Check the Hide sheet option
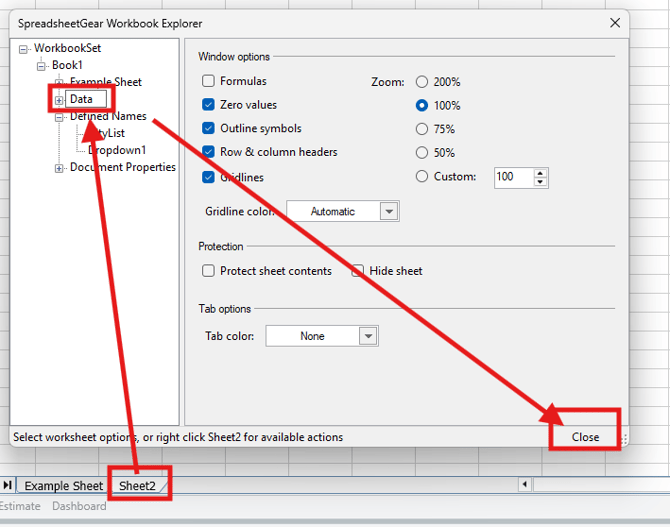The image size is (670, 527). 358,271
